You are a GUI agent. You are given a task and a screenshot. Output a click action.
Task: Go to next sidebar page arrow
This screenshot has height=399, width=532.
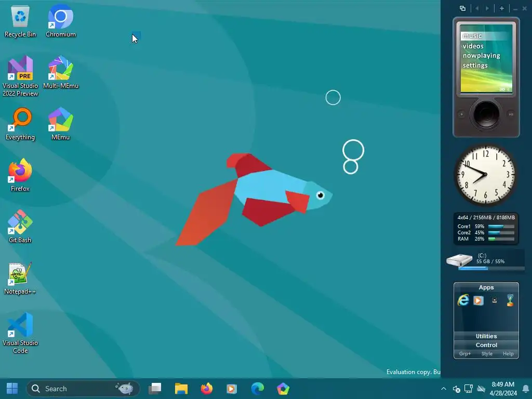pyautogui.click(x=487, y=8)
